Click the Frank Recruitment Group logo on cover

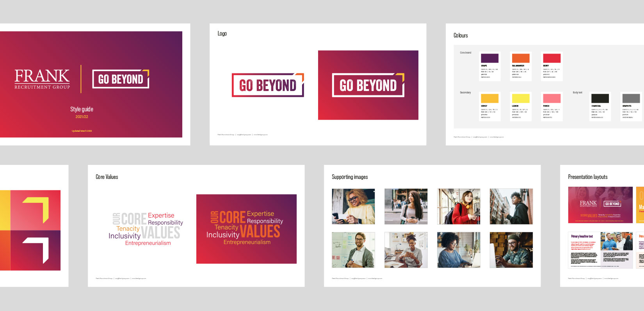tap(42, 79)
